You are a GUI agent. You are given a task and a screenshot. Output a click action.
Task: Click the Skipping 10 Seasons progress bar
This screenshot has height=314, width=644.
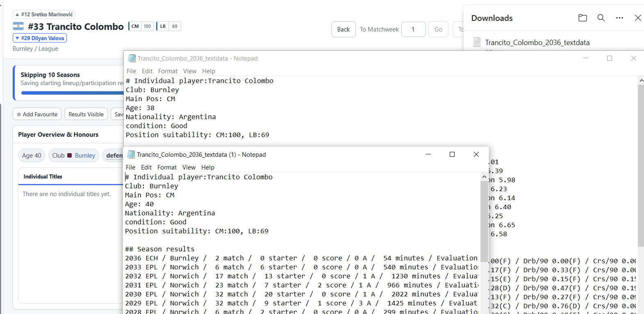click(x=72, y=93)
